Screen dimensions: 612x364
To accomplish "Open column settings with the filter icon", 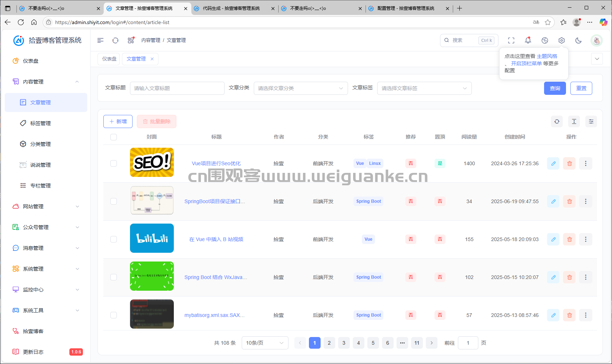I will [x=591, y=121].
